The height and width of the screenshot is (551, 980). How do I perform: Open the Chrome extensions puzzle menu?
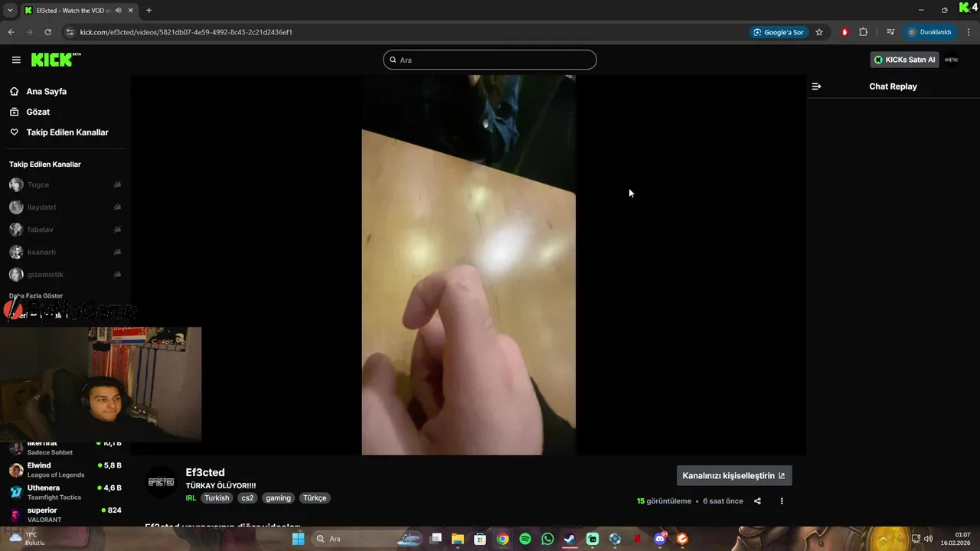point(864,32)
